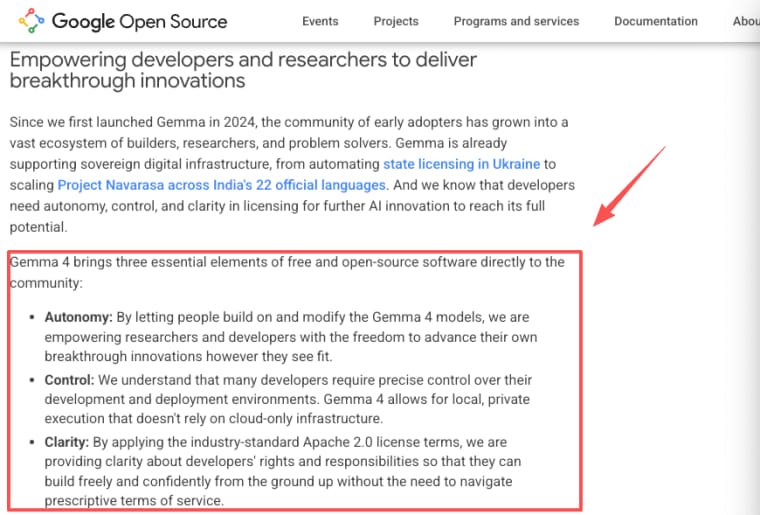Click the bold word 'Control:'
The image size is (760, 515).
pos(69,380)
